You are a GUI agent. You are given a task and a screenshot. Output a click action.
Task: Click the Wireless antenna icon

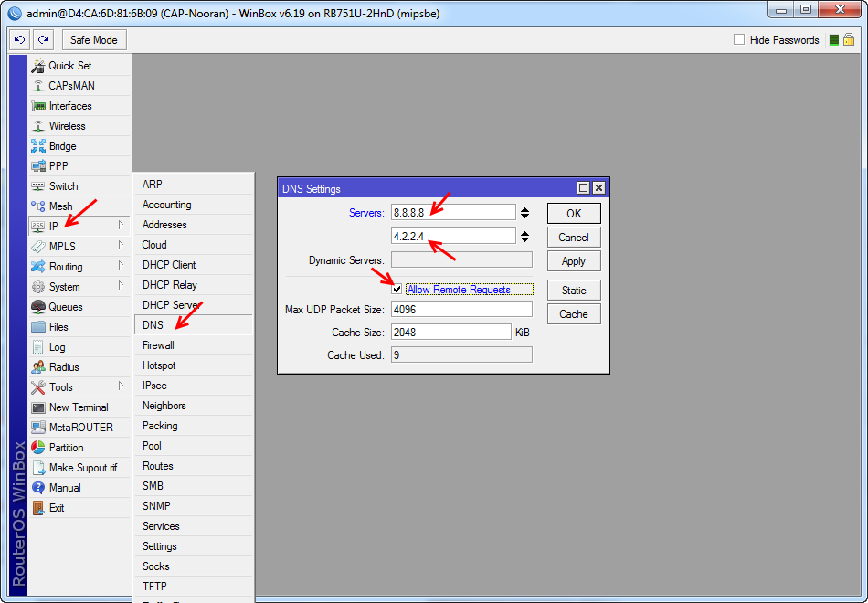pos(38,126)
